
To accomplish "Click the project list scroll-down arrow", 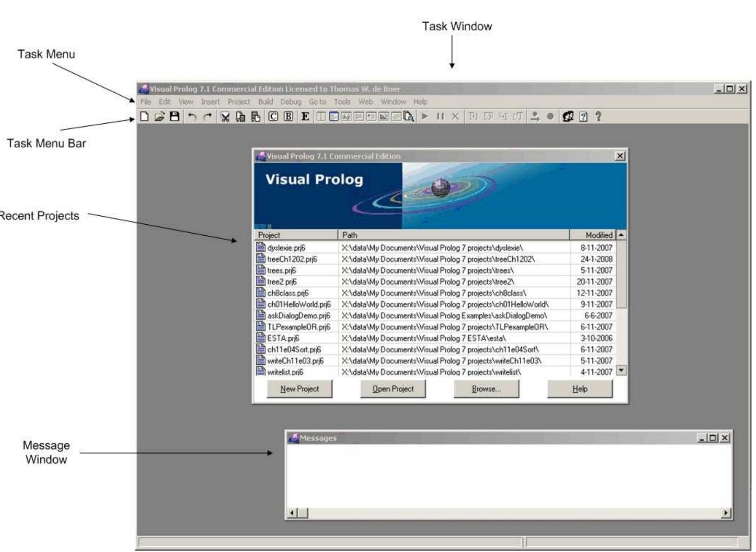I will point(621,370).
